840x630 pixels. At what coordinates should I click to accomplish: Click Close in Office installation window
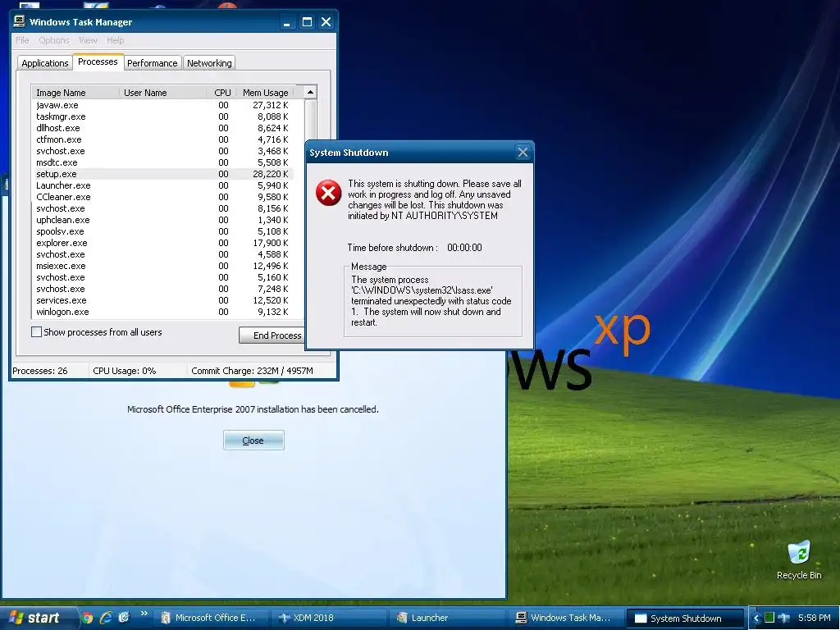253,441
